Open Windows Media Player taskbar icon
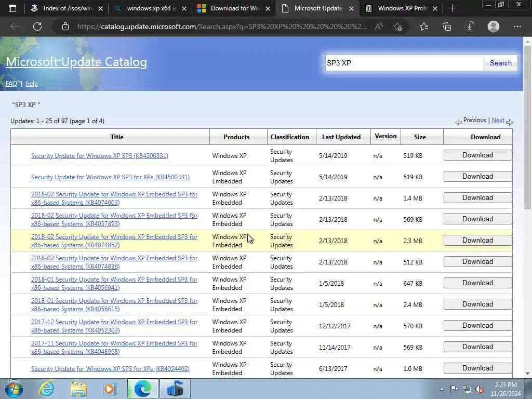Image resolution: width=532 pixels, height=399 pixels. point(110,389)
